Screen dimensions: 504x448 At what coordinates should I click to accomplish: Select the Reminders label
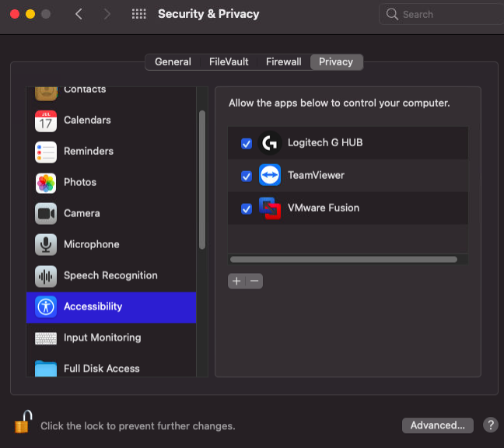tap(89, 151)
